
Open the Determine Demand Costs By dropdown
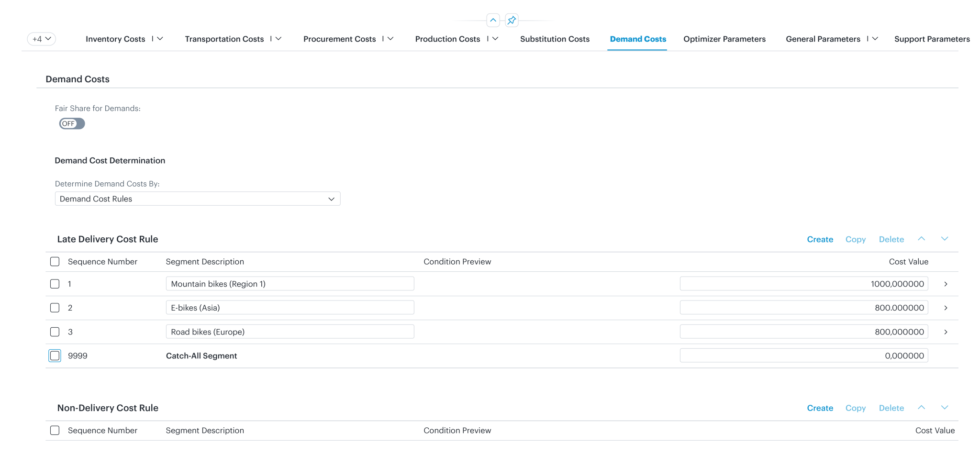pyautogui.click(x=331, y=199)
